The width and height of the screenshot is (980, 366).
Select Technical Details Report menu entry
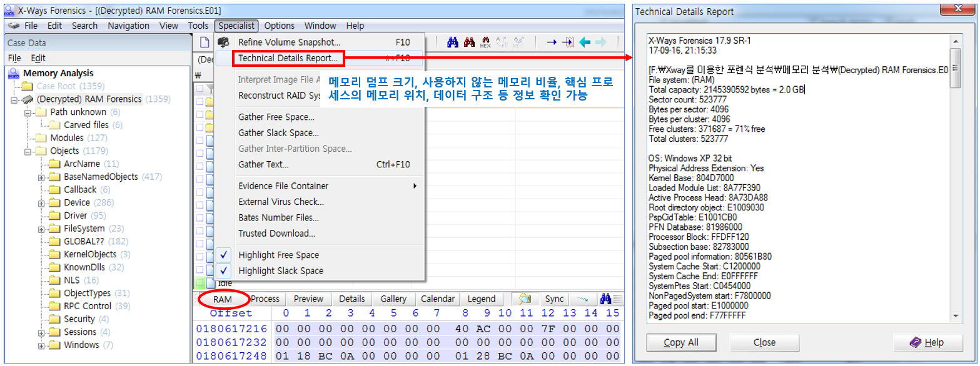pyautogui.click(x=320, y=58)
